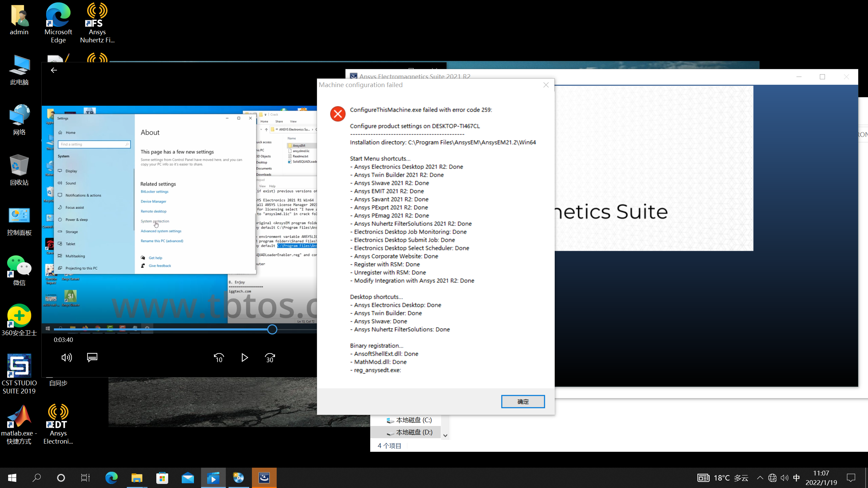
Task: Open Microsoft Edge desktop shortcut
Action: 58,23
